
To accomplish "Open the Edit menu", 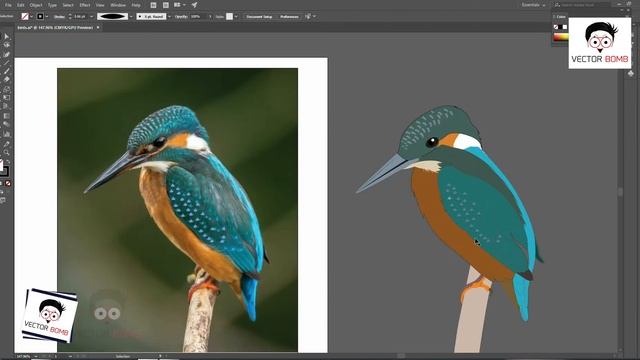I will (x=21, y=5).
